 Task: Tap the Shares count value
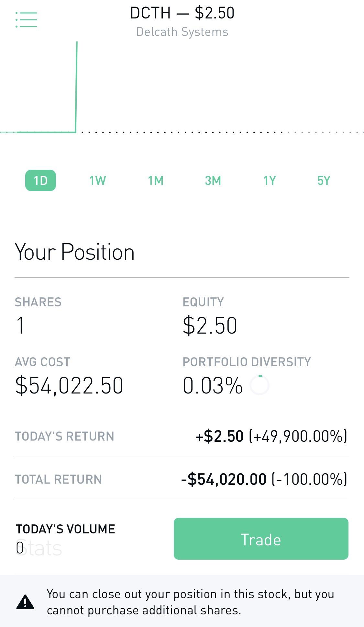pyautogui.click(x=20, y=325)
